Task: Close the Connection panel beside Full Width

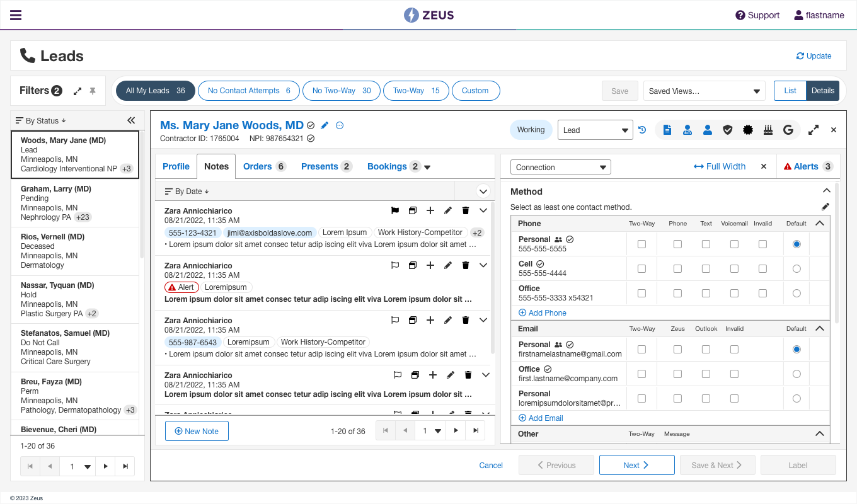Action: (764, 166)
